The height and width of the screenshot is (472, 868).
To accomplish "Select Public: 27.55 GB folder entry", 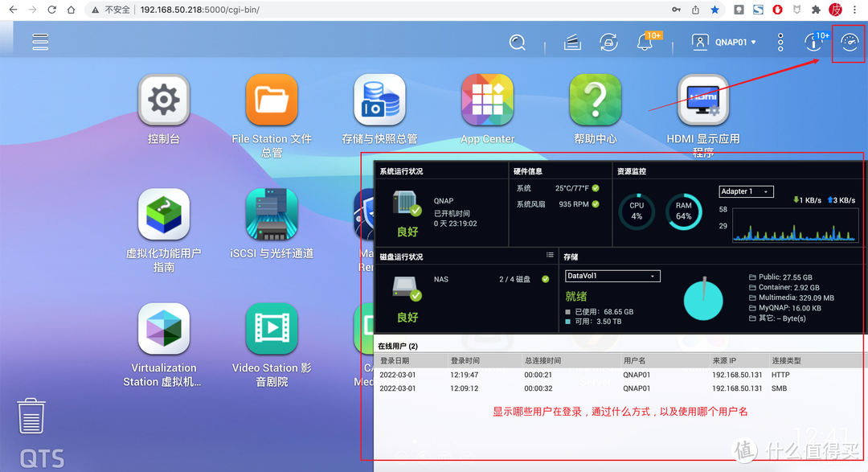I will point(780,277).
